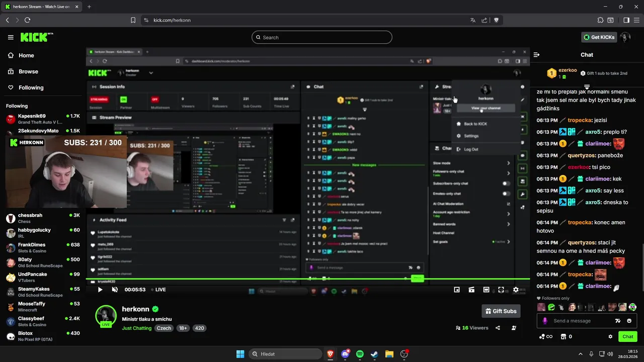The width and height of the screenshot is (644, 362).
Task: Insert green clown emote from quick bar
Action: tap(632, 307)
